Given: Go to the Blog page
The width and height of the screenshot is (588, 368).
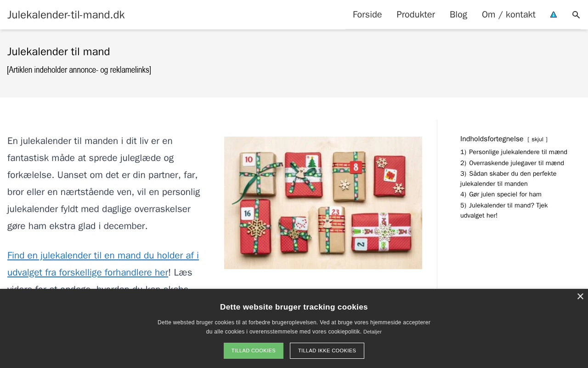Looking at the screenshot, I should (458, 15).
